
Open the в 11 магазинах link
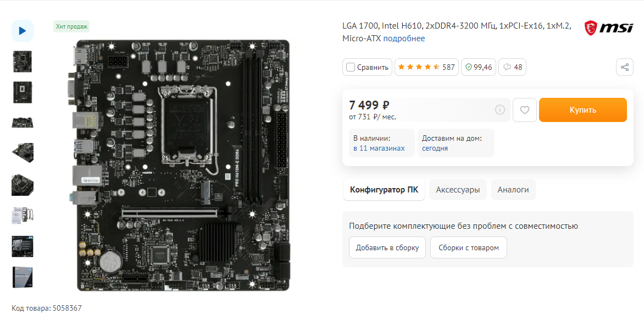pos(379,148)
